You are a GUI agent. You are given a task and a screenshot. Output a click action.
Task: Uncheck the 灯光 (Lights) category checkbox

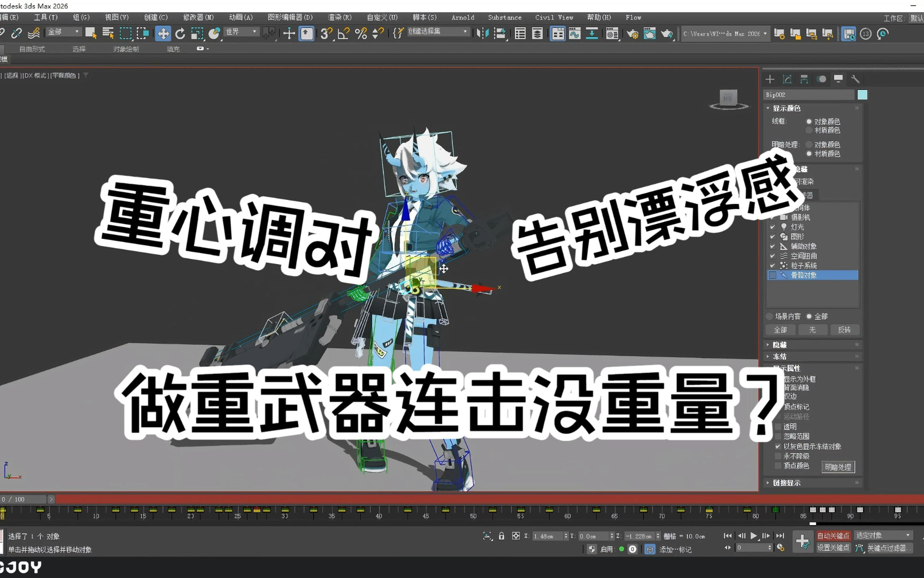(773, 227)
